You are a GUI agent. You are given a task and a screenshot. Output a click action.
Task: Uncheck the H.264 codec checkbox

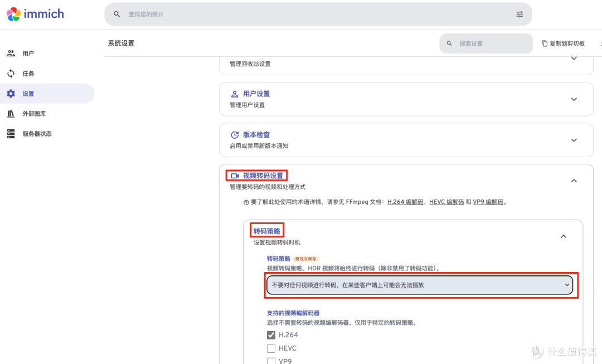(271, 335)
